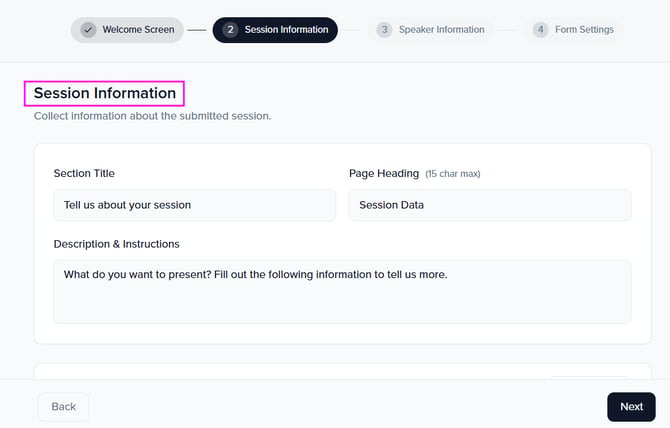Image resolution: width=670 pixels, height=428 pixels.
Task: Jump to the Speaker Information step
Action: click(x=441, y=30)
